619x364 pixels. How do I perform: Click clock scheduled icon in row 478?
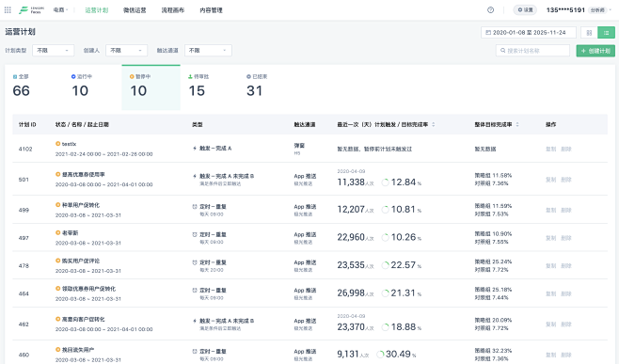tap(195, 262)
